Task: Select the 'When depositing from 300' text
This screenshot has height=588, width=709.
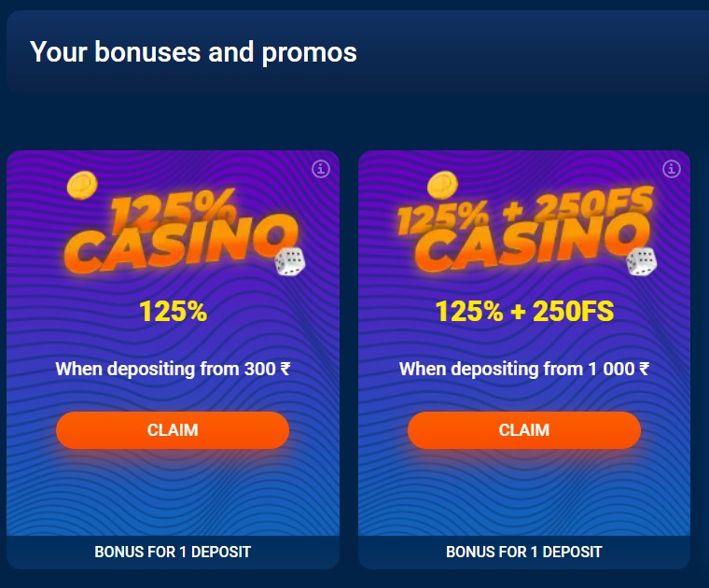Action: pos(165,369)
